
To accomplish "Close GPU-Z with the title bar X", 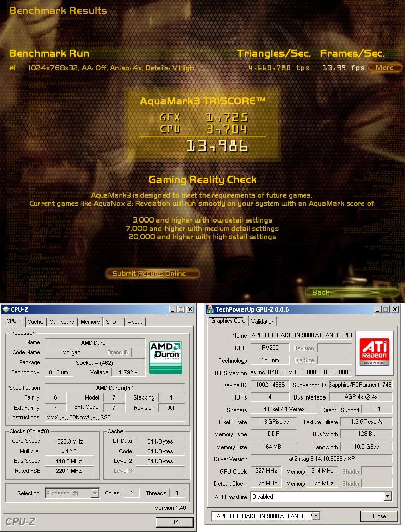I will click(395, 309).
